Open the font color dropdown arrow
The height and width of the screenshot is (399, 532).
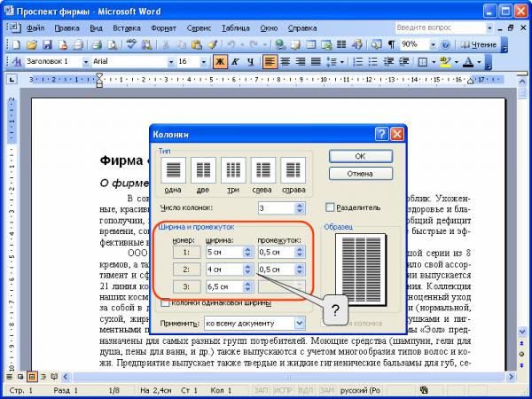(479, 62)
